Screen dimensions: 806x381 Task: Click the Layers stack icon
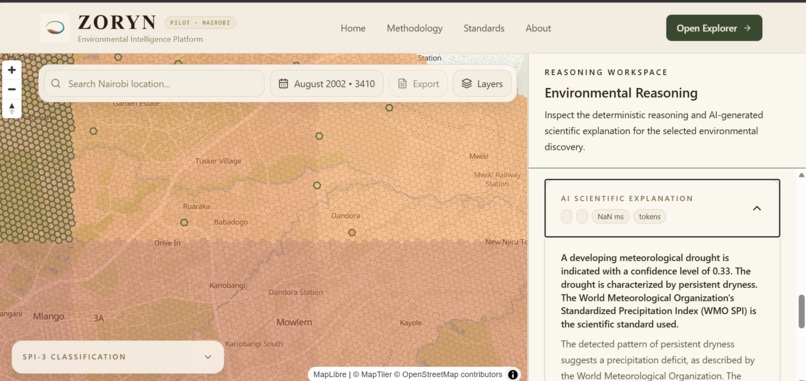(x=466, y=84)
